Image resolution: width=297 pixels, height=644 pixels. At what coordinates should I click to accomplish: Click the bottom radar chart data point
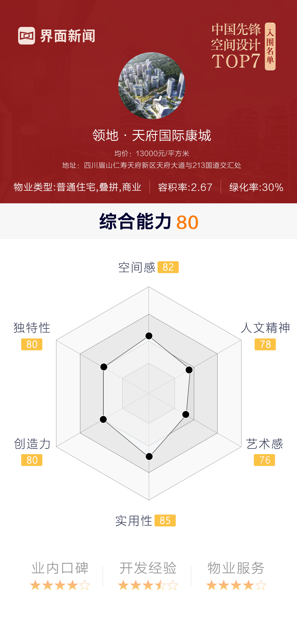coord(149,456)
